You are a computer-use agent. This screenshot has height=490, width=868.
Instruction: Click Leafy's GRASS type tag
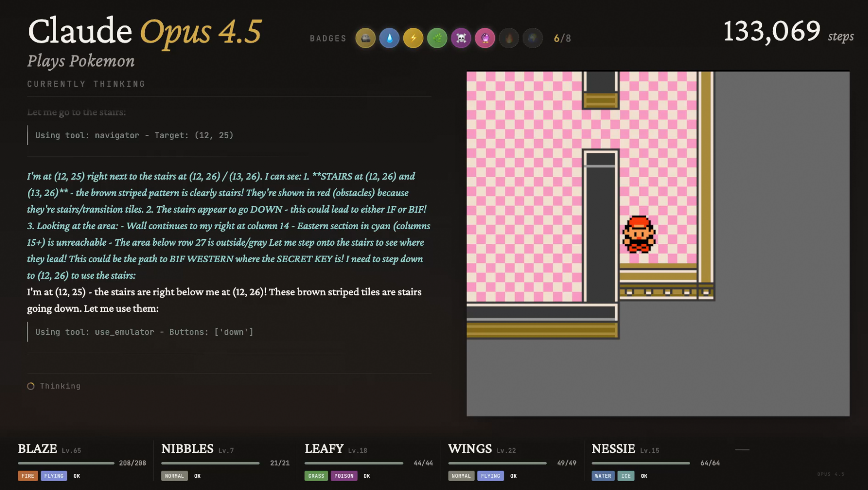point(316,476)
